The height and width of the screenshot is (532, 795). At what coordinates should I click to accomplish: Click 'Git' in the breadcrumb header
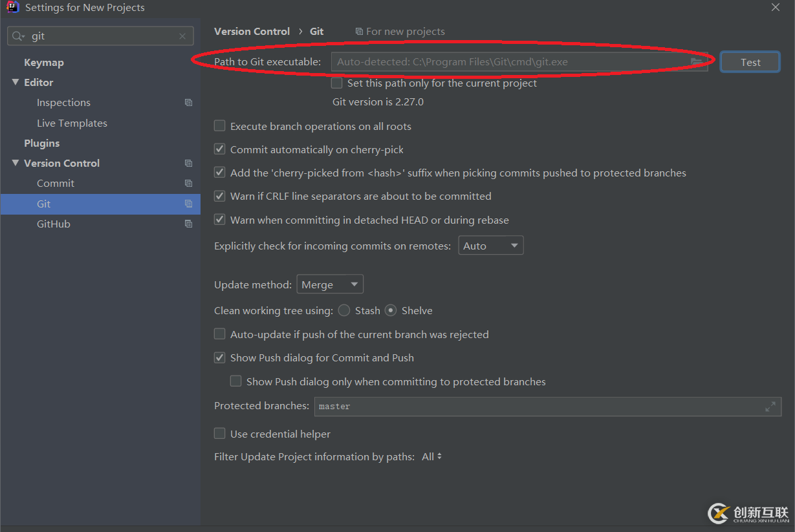pos(317,31)
